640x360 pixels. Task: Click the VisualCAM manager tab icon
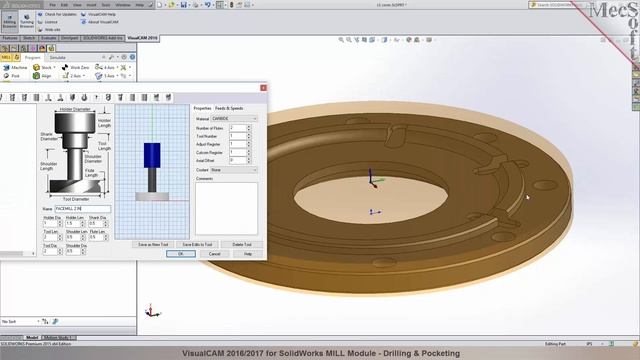(x=51, y=48)
